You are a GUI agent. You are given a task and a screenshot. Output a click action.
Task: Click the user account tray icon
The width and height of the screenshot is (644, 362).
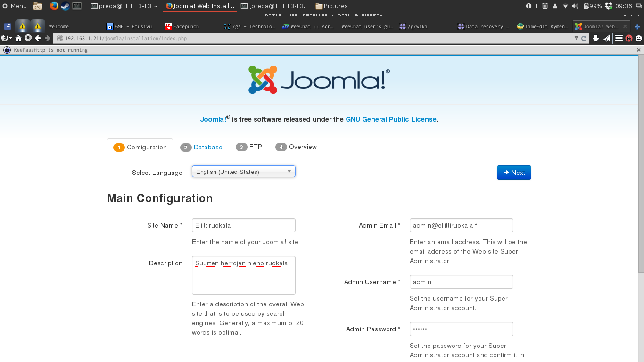click(555, 6)
